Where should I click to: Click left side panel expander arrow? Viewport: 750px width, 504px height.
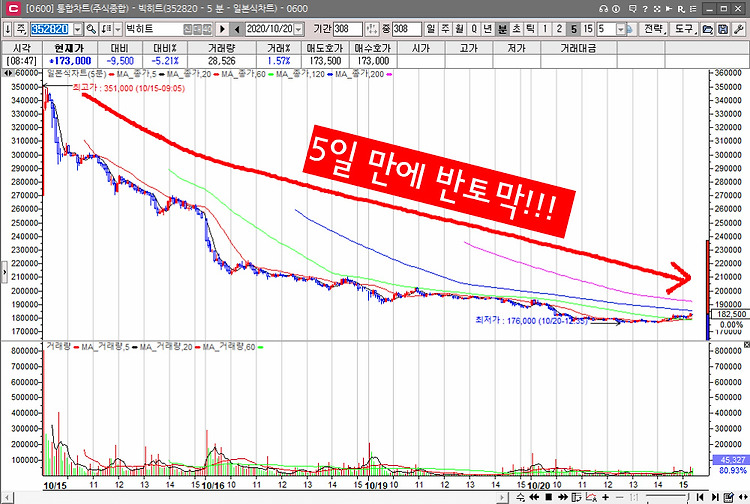tap(4, 273)
